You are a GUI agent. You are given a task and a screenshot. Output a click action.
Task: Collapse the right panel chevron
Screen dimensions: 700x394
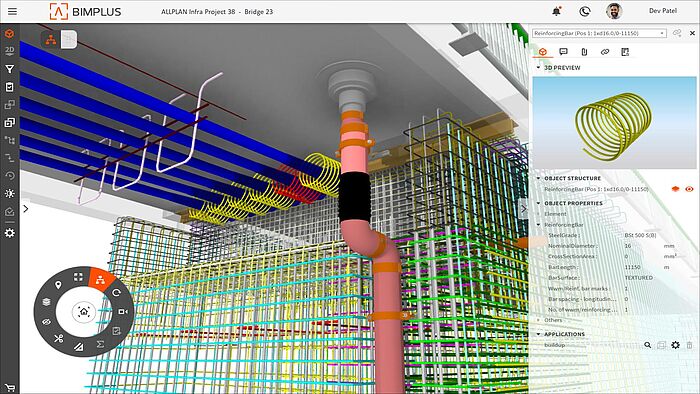[x=524, y=208]
